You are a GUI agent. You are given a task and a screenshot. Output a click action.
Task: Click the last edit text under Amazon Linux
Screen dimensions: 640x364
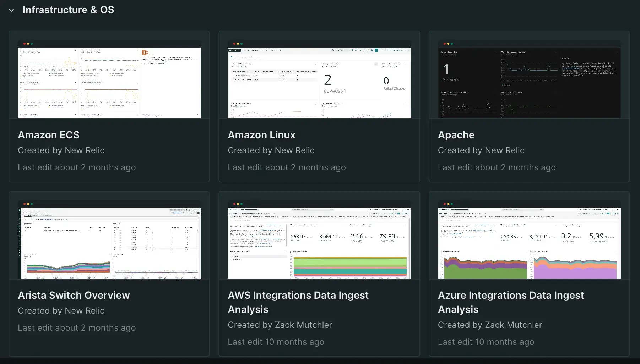pos(287,167)
